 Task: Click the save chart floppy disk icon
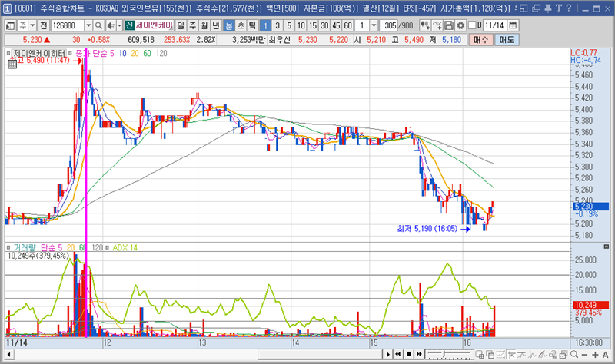click(448, 25)
